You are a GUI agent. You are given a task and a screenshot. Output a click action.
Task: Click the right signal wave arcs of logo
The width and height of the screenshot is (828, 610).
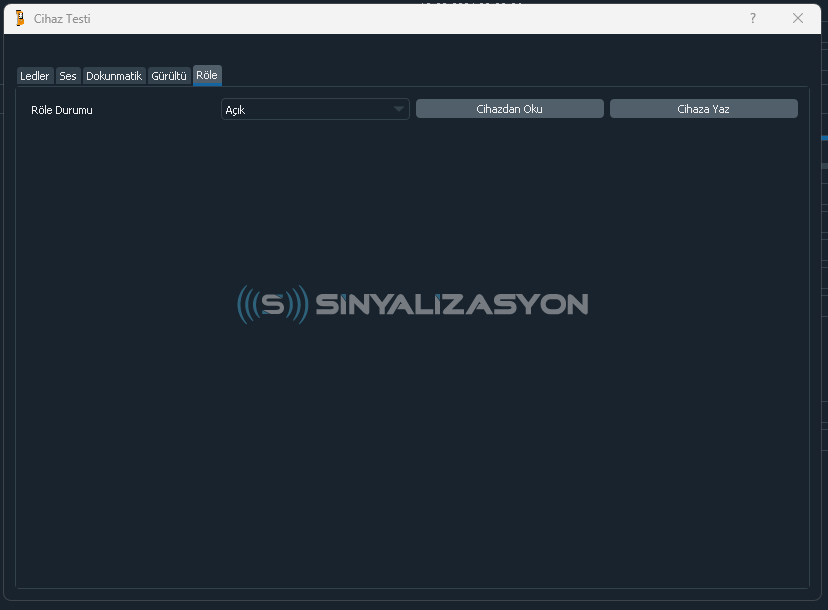[300, 304]
